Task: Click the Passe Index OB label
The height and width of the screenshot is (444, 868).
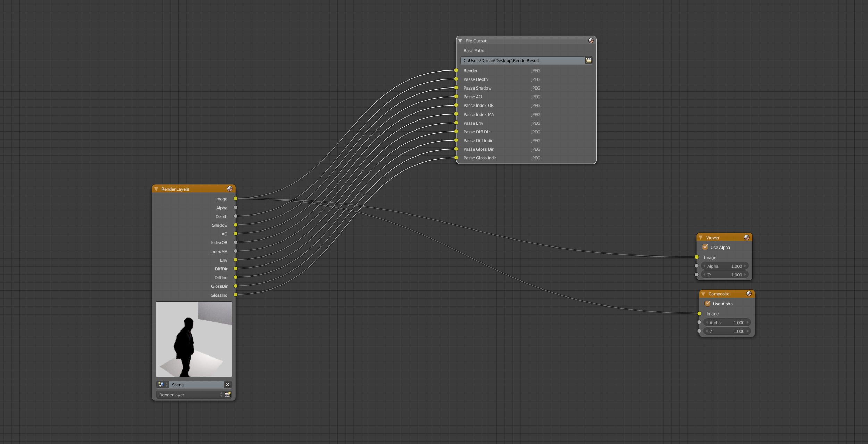Action: point(478,106)
